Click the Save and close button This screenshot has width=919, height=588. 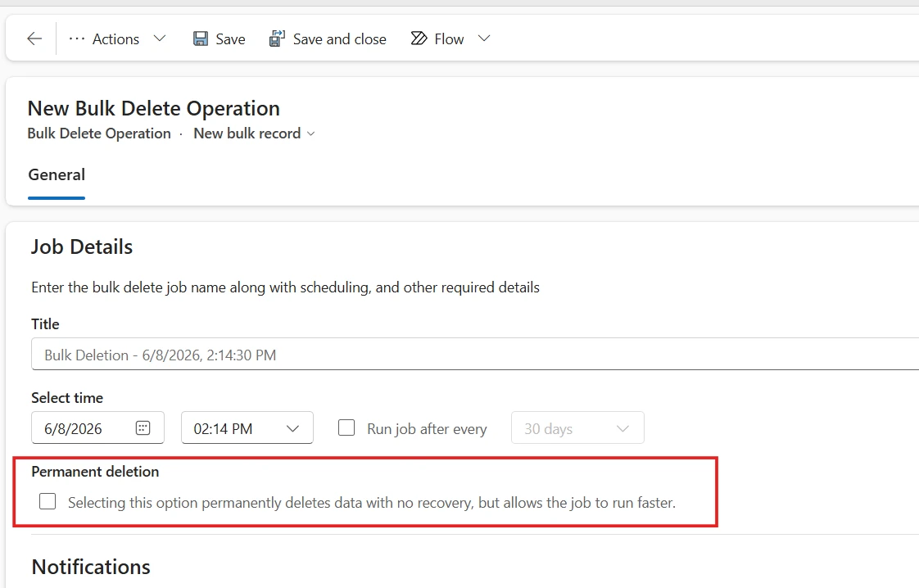click(328, 38)
